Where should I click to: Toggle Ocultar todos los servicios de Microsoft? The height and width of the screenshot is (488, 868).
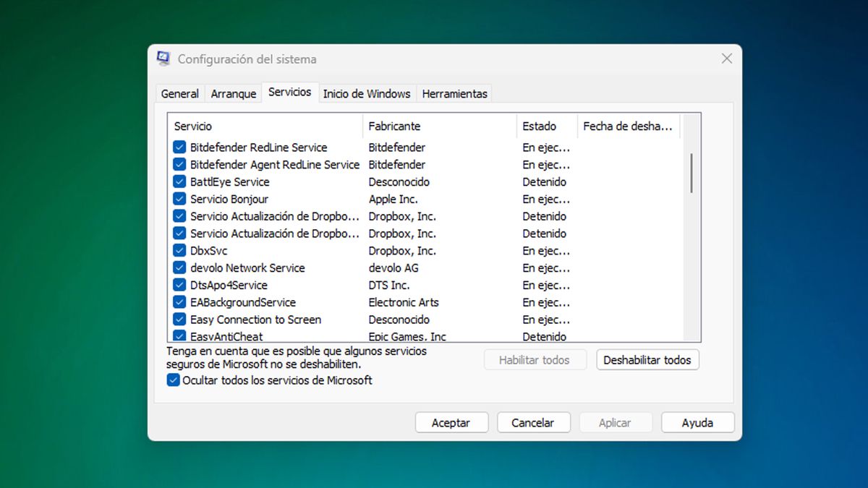pyautogui.click(x=173, y=380)
